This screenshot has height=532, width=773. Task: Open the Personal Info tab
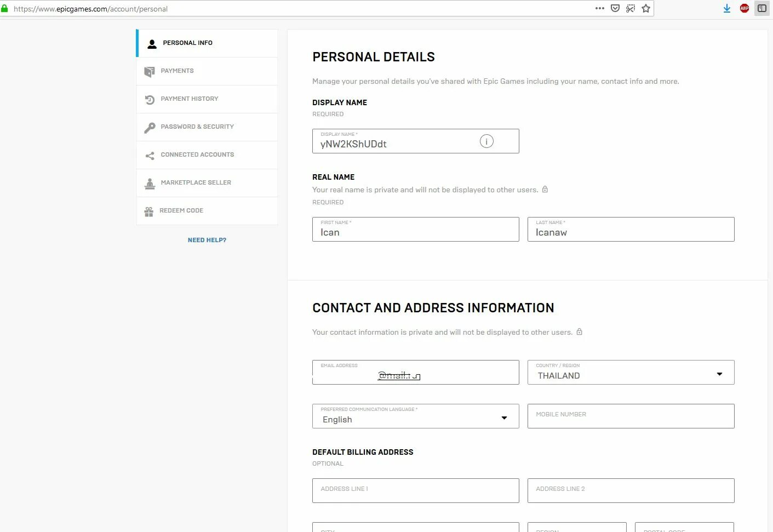pyautogui.click(x=207, y=43)
